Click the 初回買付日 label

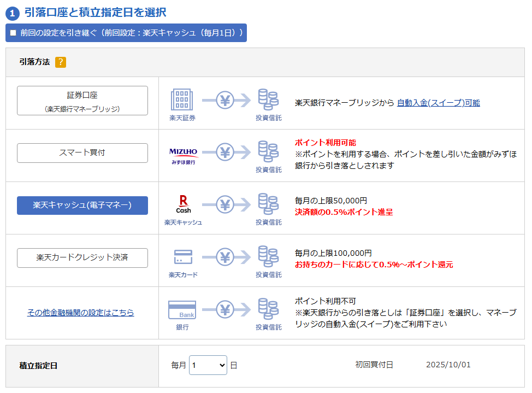[x=374, y=365]
